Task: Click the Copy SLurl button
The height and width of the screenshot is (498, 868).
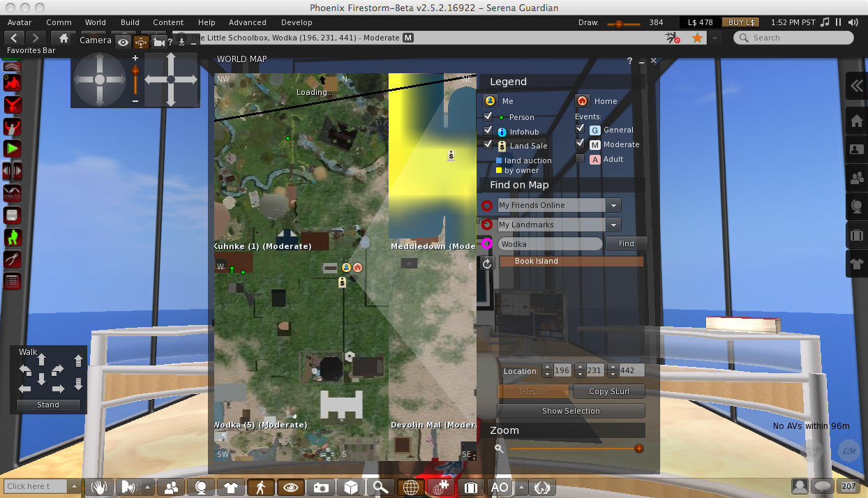Action: pyautogui.click(x=608, y=391)
